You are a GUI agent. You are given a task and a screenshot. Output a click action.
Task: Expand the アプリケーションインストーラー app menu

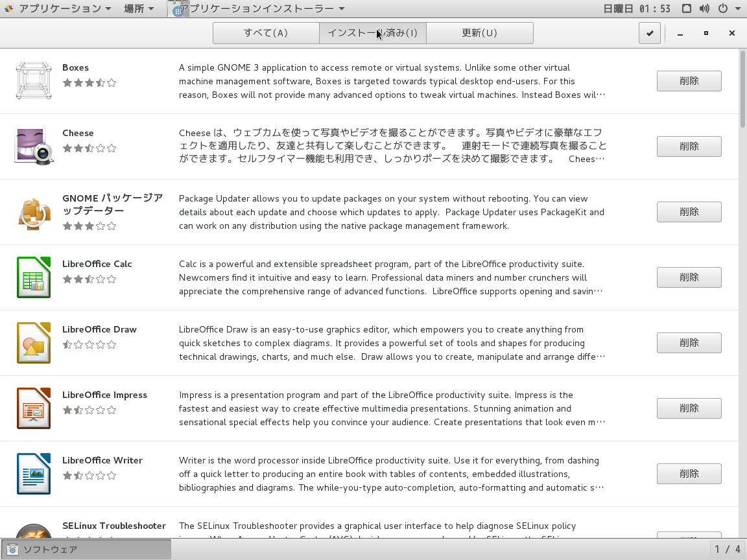261,8
